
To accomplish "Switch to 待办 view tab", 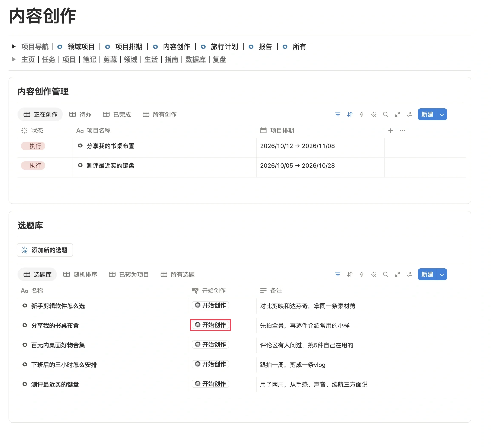I will pyautogui.click(x=80, y=114).
